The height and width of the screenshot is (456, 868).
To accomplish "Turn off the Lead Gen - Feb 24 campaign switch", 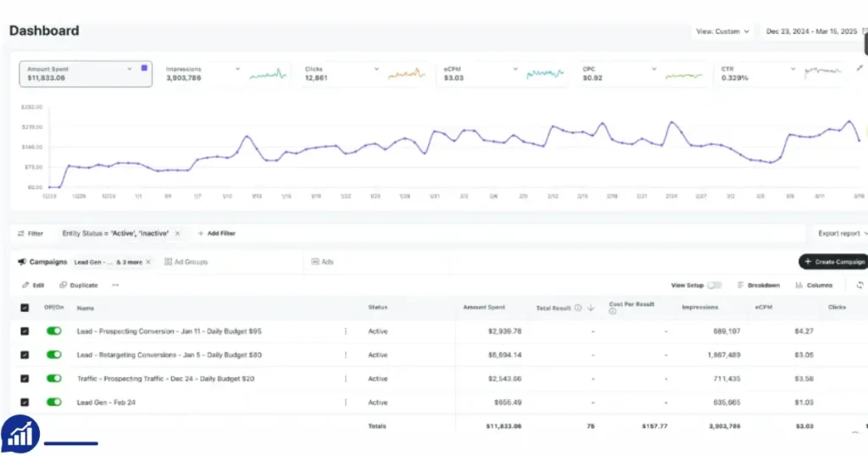I will (x=53, y=403).
